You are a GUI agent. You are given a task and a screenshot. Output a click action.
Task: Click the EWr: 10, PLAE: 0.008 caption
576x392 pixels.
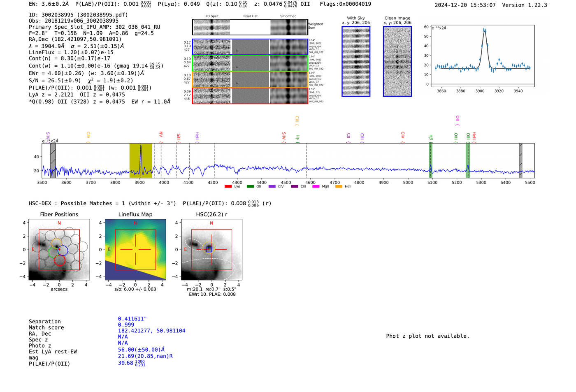[x=212, y=295]
